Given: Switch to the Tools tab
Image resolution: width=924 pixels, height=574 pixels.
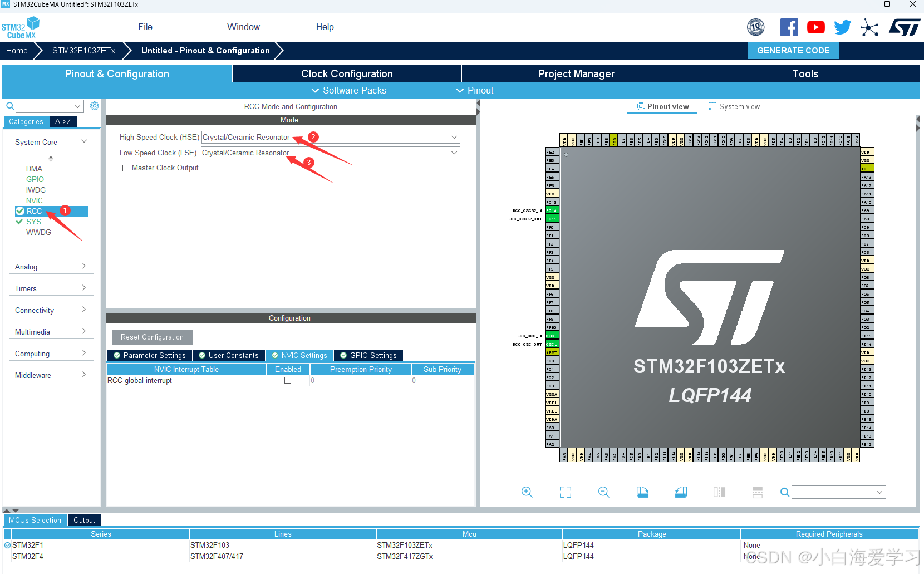Looking at the screenshot, I should 805,73.
